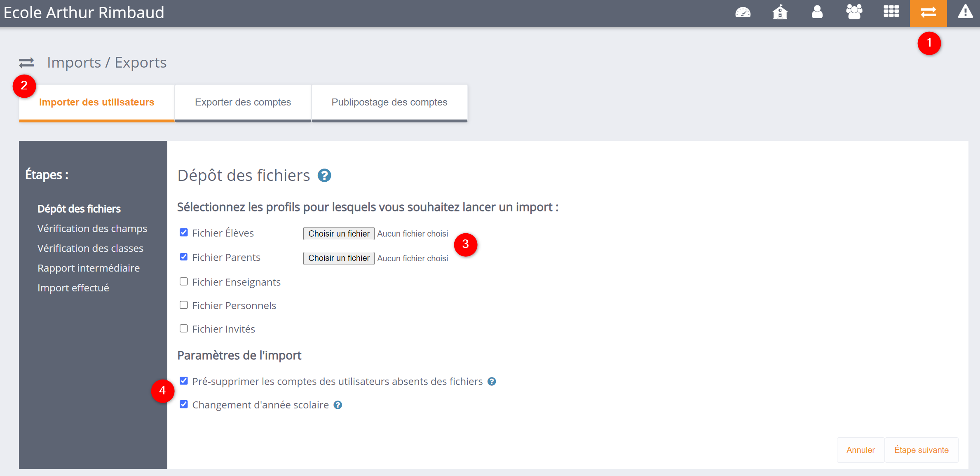This screenshot has height=476, width=980.
Task: Uncheck the Fichier Élèves checkbox
Action: click(184, 233)
